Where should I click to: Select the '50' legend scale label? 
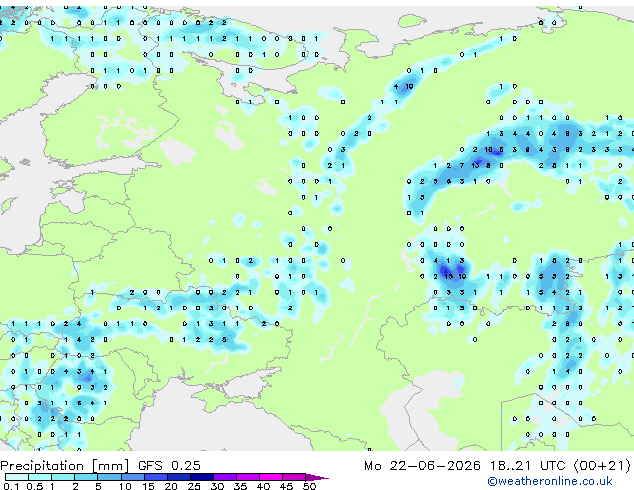tap(309, 486)
